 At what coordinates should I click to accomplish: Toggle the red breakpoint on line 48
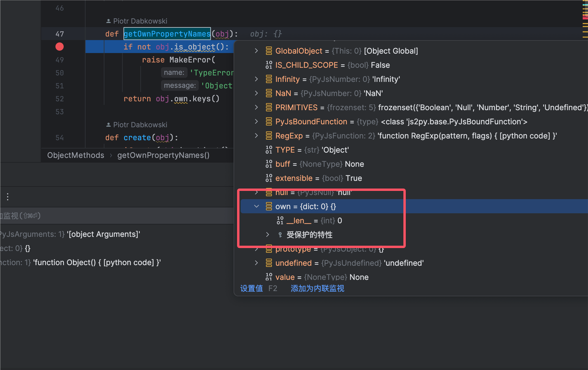pyautogui.click(x=60, y=47)
